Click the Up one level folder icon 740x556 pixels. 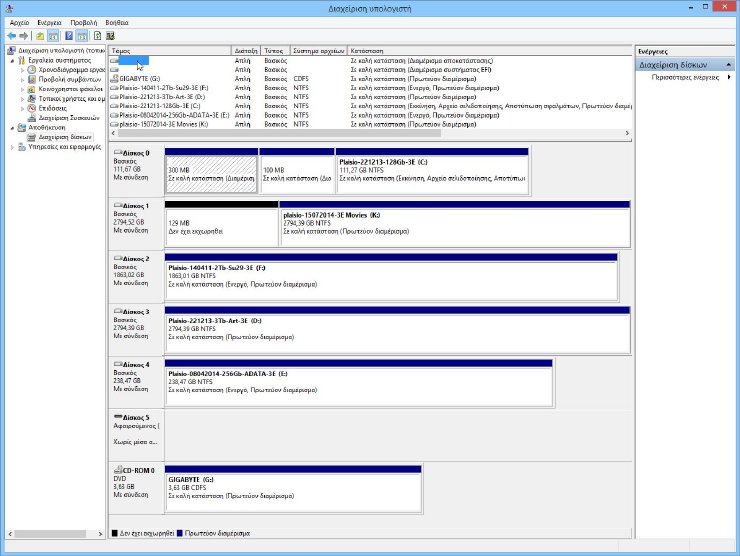(41, 36)
